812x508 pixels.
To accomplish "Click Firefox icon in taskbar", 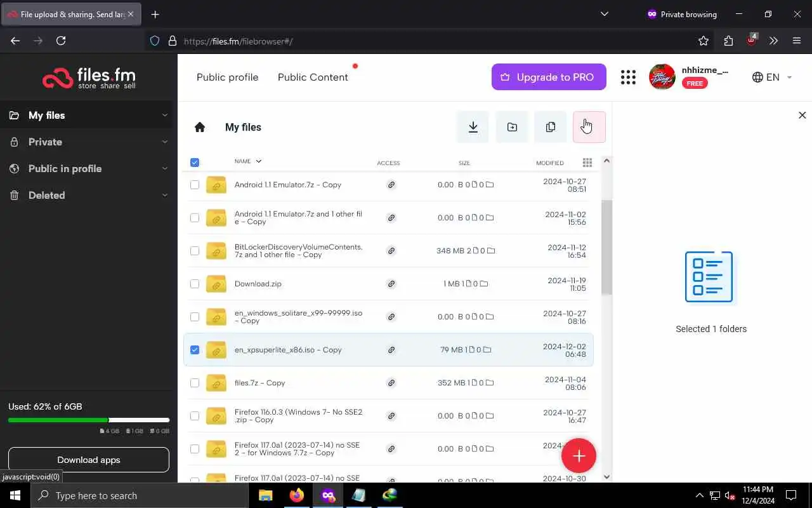I will (297, 495).
